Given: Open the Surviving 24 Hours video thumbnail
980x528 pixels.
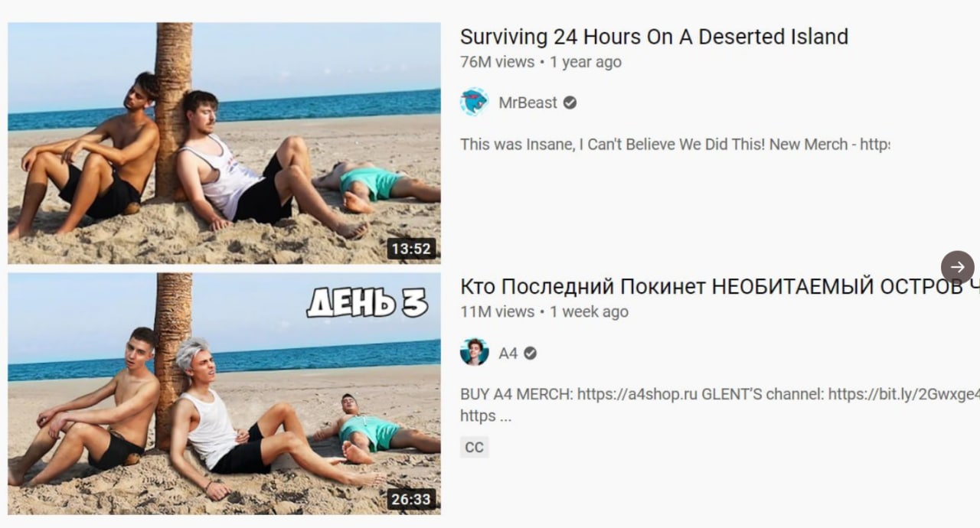Looking at the screenshot, I should [224, 143].
